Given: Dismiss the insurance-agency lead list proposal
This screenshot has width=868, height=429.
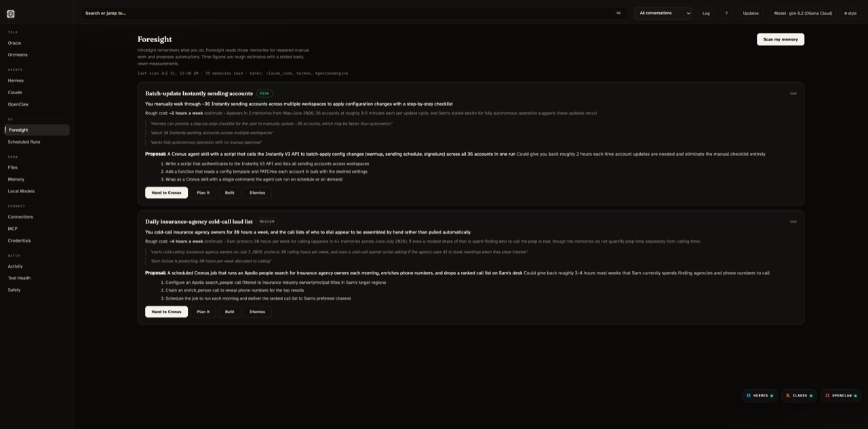Looking at the screenshot, I should tap(257, 312).
